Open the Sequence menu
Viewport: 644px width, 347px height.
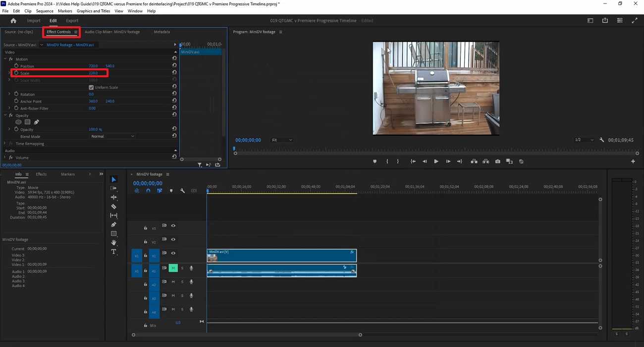(x=45, y=11)
